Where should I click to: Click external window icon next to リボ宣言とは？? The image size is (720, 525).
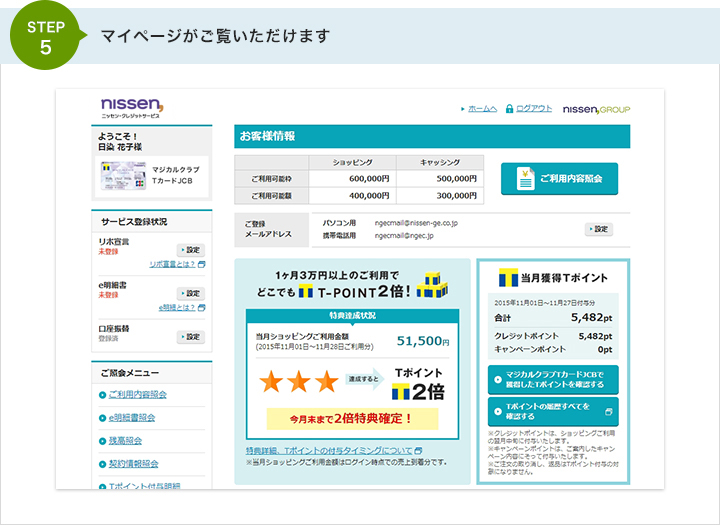(202, 265)
